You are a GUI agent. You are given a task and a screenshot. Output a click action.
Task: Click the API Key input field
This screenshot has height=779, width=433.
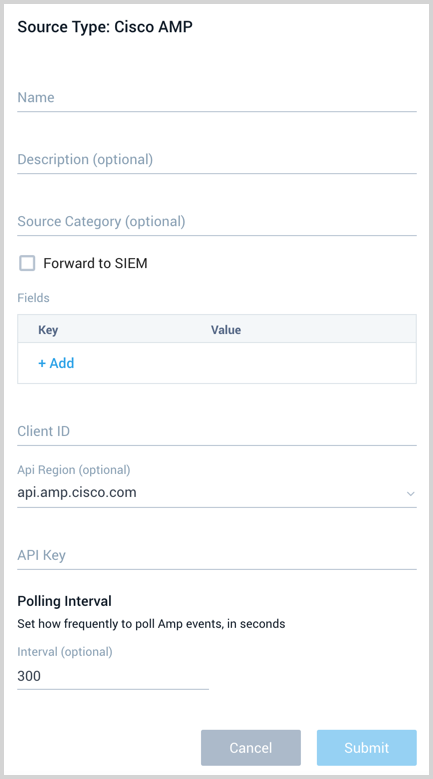[216, 555]
